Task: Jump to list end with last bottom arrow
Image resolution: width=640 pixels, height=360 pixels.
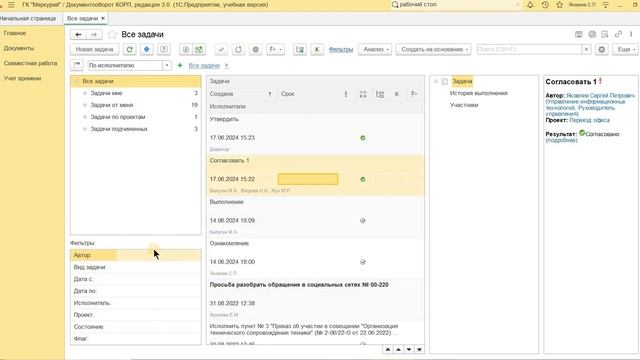Action: (419, 350)
